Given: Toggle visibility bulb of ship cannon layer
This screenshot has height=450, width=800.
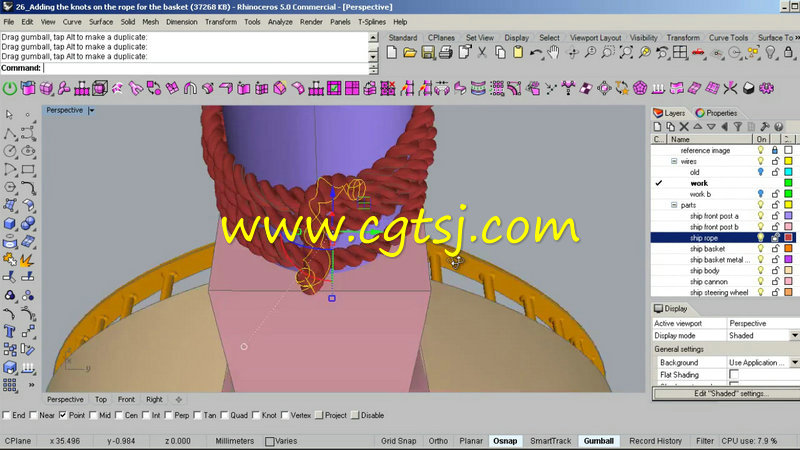Looking at the screenshot, I should tap(761, 281).
